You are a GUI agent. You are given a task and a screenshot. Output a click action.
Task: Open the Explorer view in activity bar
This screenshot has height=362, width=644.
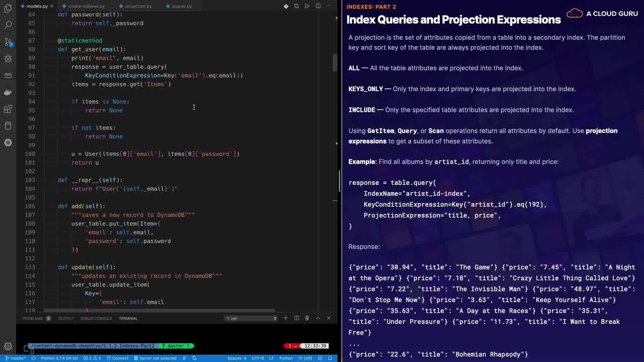click(x=8, y=8)
